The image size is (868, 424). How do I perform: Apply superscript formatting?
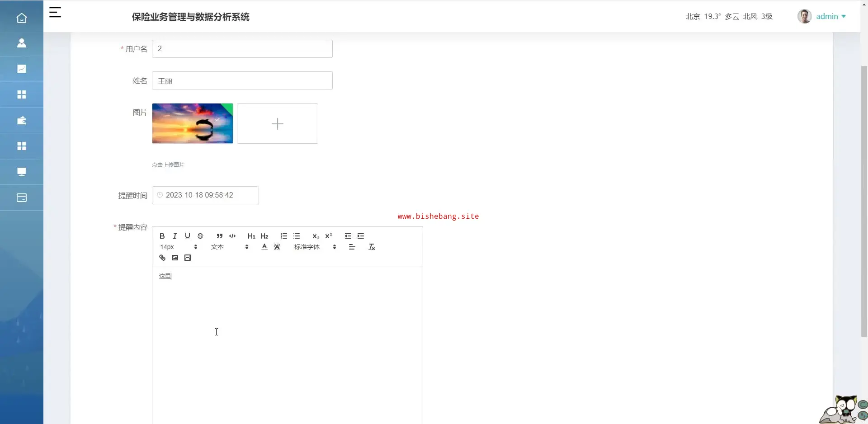[329, 236]
